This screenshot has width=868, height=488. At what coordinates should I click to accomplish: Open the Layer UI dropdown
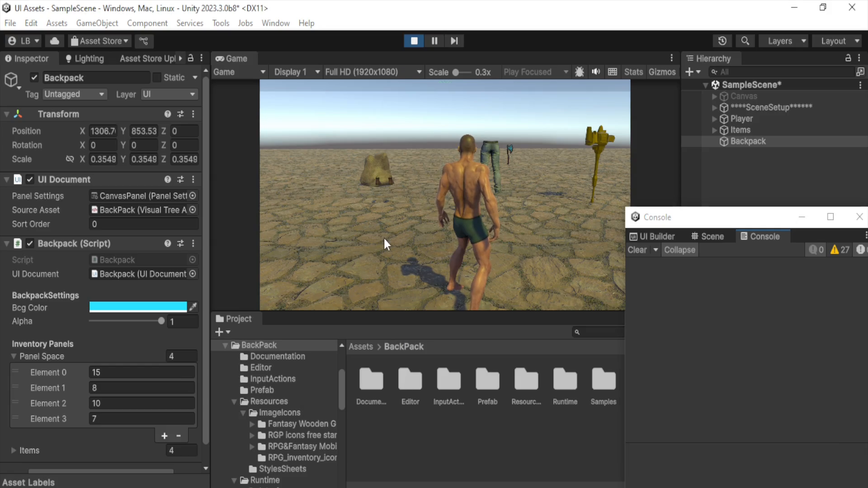coord(169,94)
